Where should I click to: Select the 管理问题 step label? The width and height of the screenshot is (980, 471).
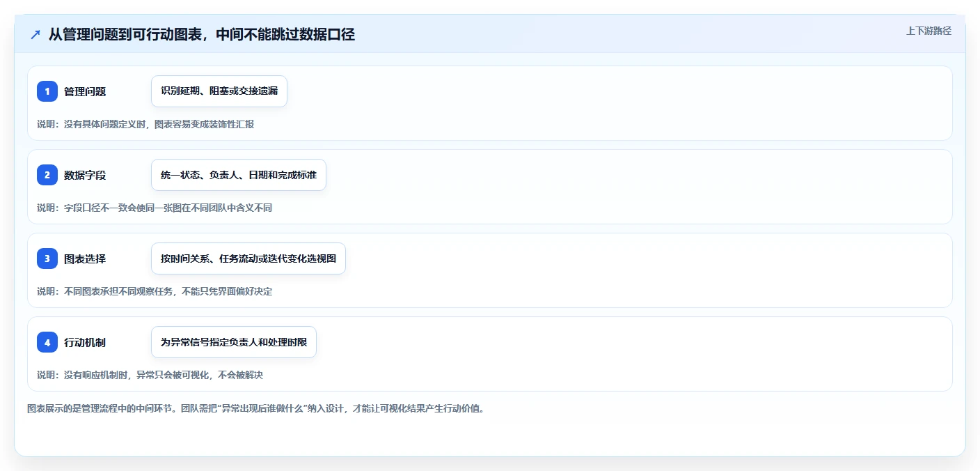coord(85,91)
